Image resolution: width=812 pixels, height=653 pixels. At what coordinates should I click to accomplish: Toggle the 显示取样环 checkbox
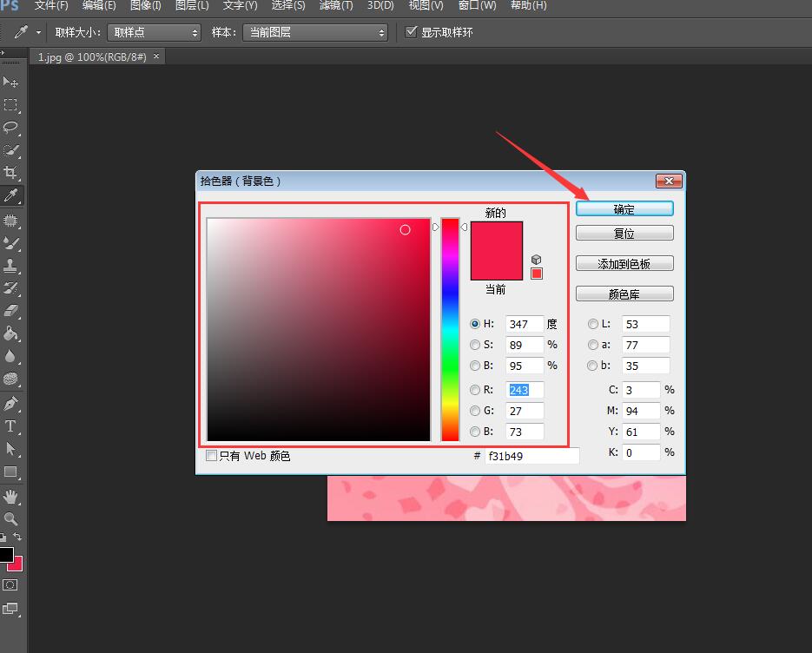(x=411, y=32)
